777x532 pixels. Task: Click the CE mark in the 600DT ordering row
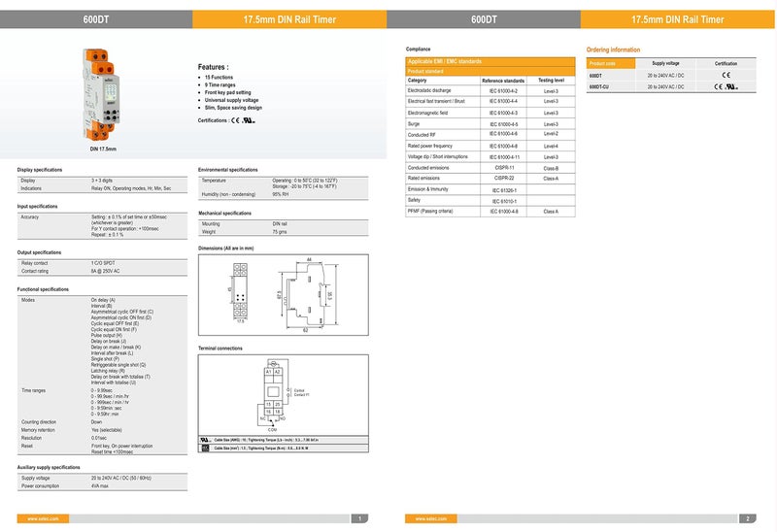click(726, 76)
